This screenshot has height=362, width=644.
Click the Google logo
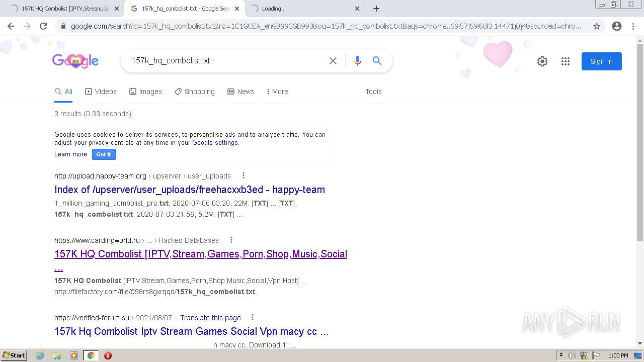(75, 61)
